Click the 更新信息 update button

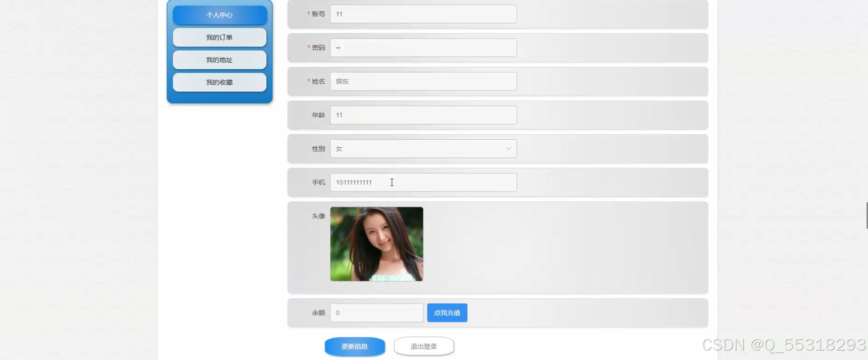click(355, 346)
